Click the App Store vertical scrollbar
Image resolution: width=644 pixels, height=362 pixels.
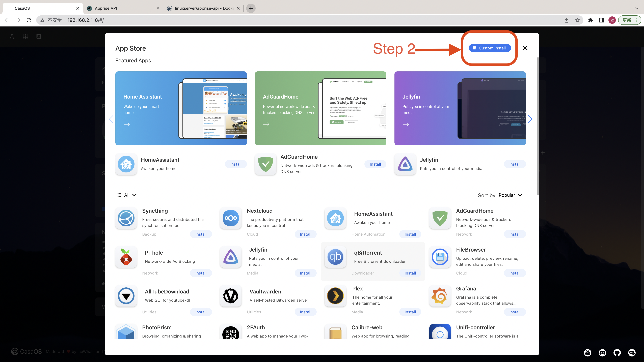pyautogui.click(x=538, y=126)
